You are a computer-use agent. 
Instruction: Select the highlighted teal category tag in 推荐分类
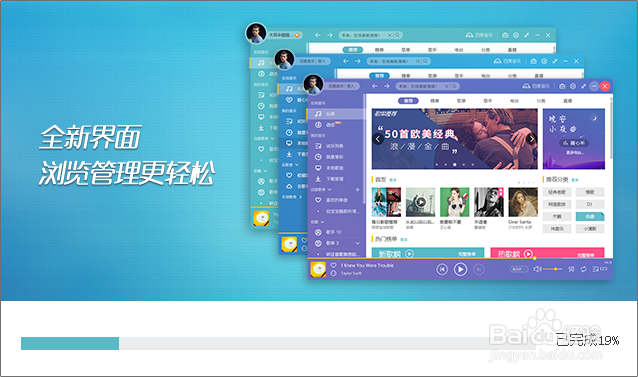(x=590, y=217)
